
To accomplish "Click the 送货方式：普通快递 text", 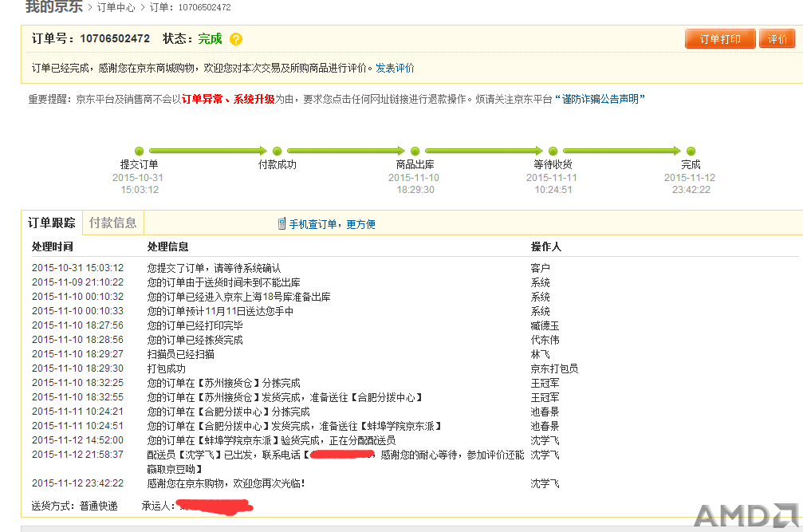I will 75,506.
